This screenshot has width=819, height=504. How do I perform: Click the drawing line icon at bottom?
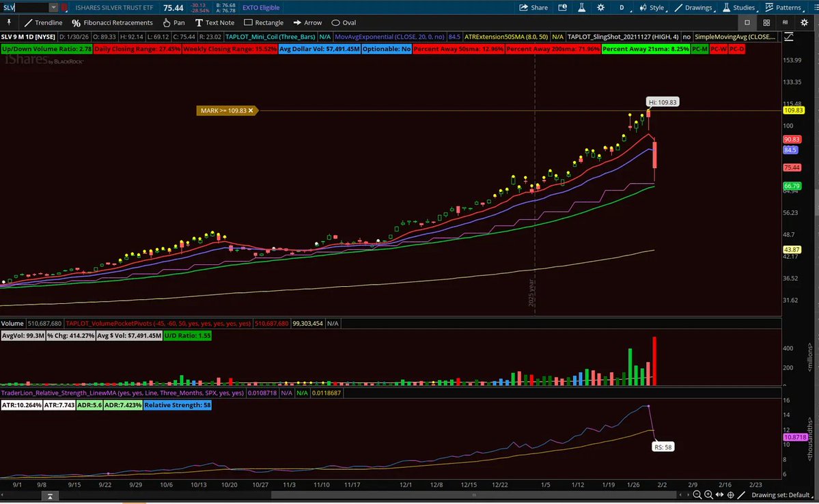(x=741, y=494)
